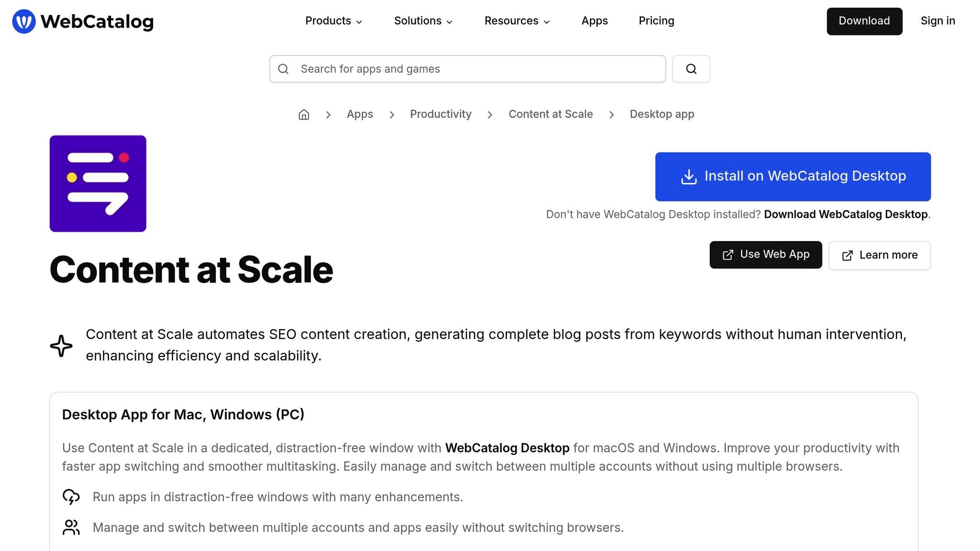The height and width of the screenshot is (551, 980).
Task: Select Apps in the navigation bar
Action: (594, 21)
